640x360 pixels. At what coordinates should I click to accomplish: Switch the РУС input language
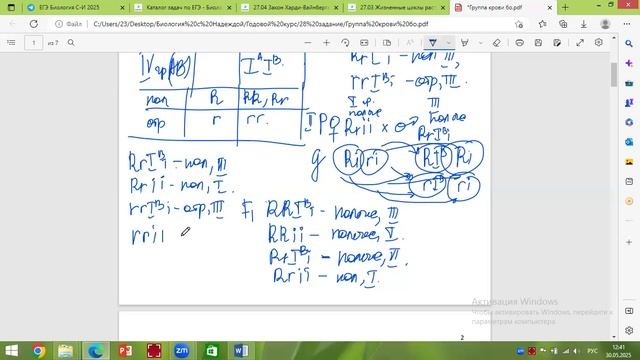pos(592,351)
